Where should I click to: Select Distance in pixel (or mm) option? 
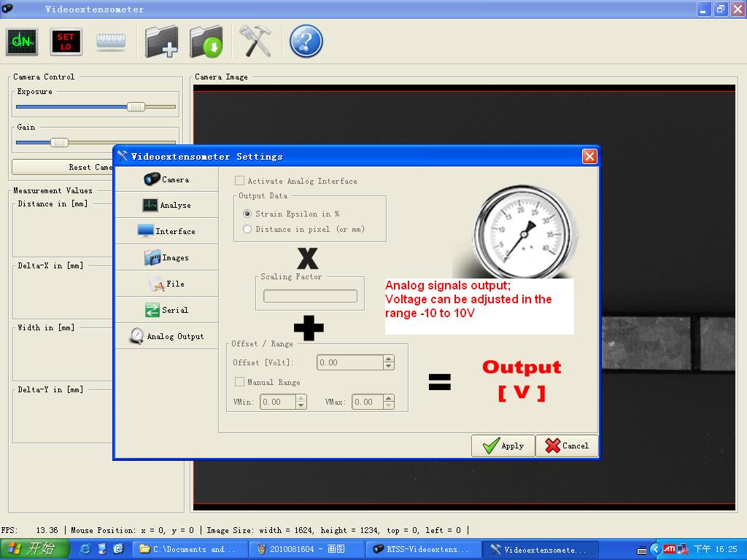[x=247, y=229]
